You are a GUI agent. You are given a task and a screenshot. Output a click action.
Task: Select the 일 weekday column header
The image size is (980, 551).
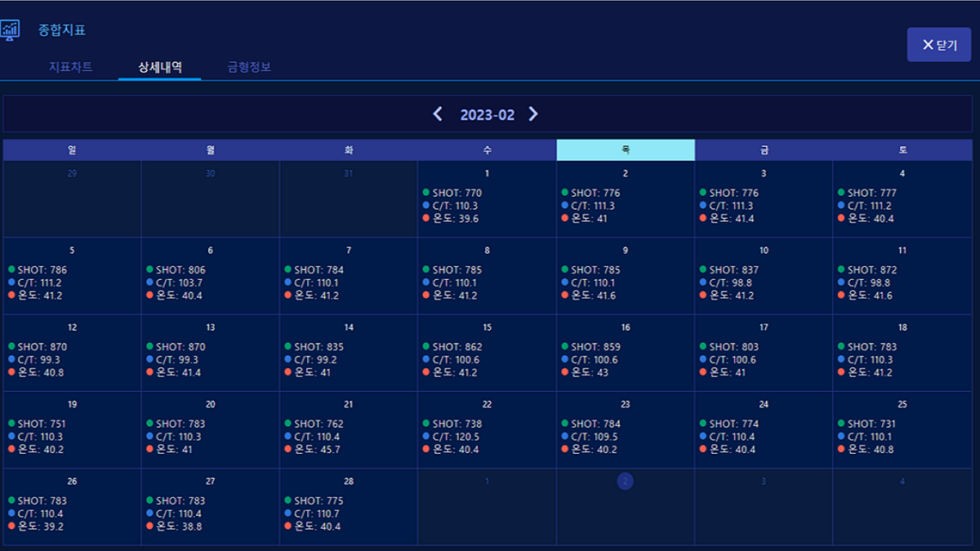click(72, 150)
